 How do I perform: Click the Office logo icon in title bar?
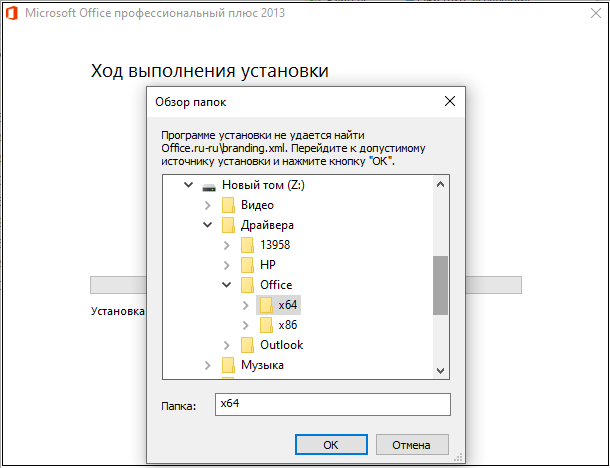tap(12, 13)
